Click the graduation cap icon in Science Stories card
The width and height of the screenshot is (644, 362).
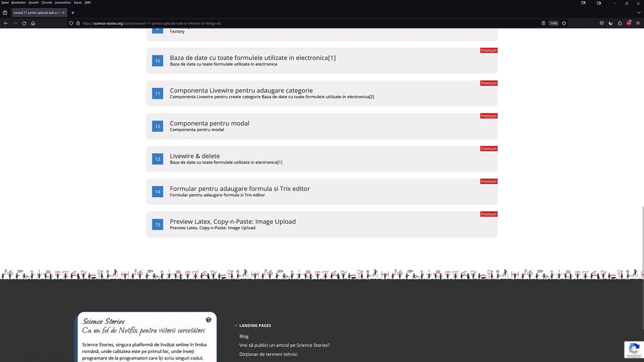[x=209, y=320]
